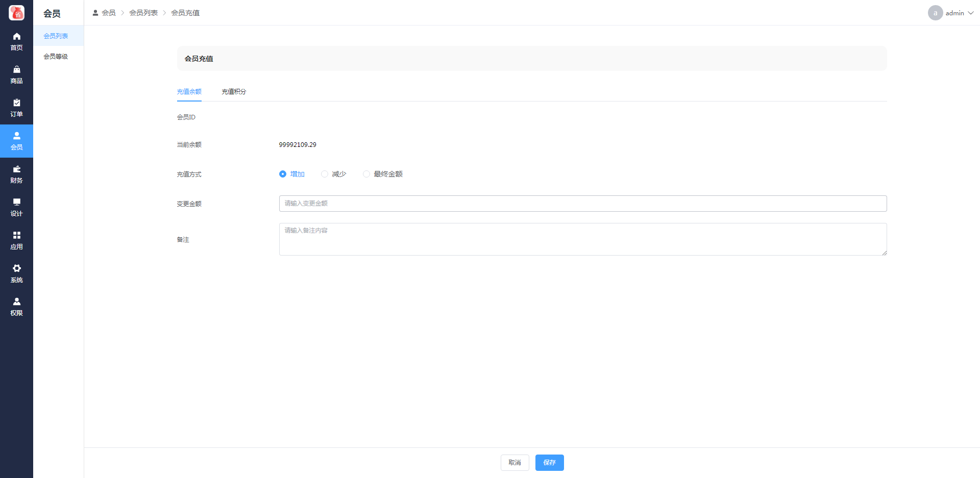This screenshot has height=478, width=980.
Task: Open the 设计 monitor icon
Action: (16, 203)
